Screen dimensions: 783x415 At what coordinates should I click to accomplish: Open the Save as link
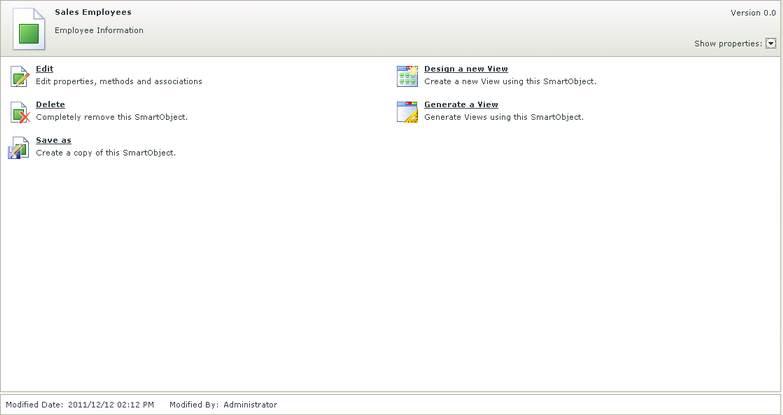click(x=53, y=140)
